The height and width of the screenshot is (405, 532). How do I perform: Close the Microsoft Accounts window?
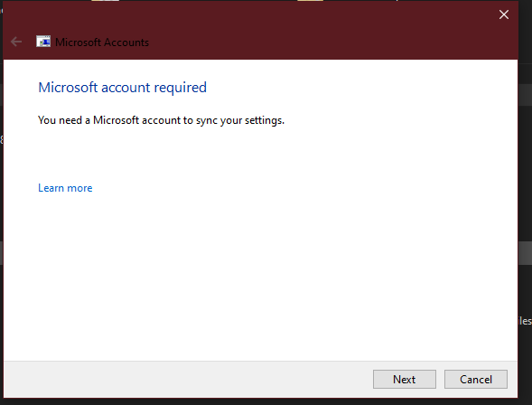[x=504, y=14]
